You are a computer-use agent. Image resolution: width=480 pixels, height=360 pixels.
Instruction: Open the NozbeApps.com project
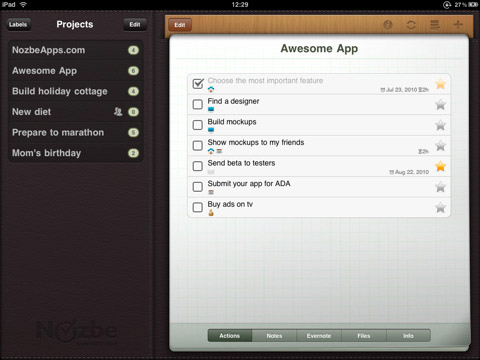pos(76,50)
